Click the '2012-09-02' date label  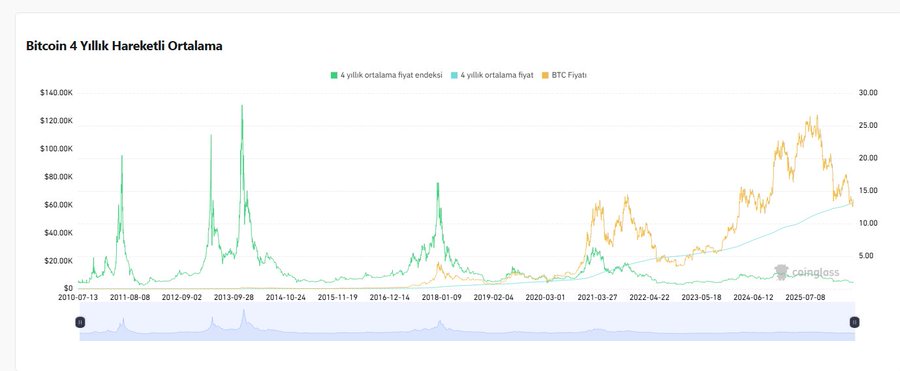pyautogui.click(x=182, y=297)
